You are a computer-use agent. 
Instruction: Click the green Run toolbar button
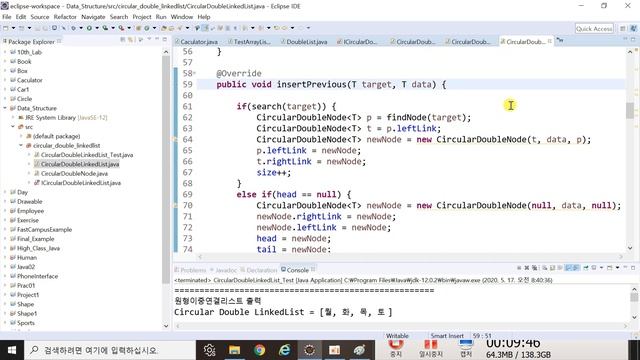pos(89,28)
